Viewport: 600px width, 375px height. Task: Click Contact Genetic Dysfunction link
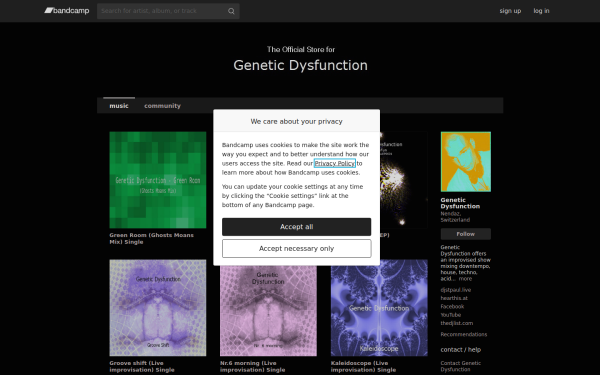[x=461, y=366]
